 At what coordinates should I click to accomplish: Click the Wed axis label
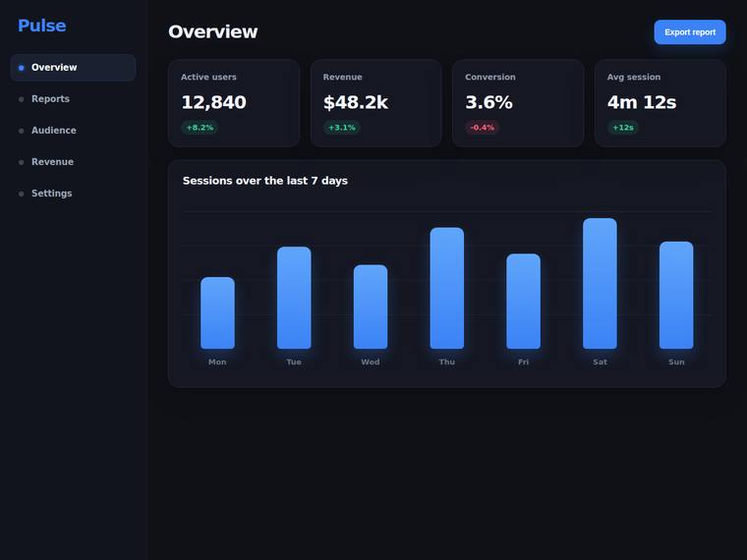tap(371, 362)
